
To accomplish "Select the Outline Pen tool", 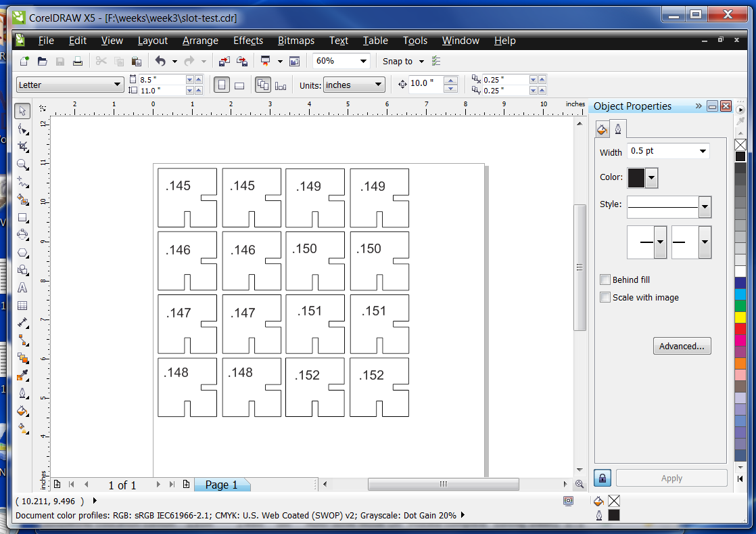I will coord(22,394).
